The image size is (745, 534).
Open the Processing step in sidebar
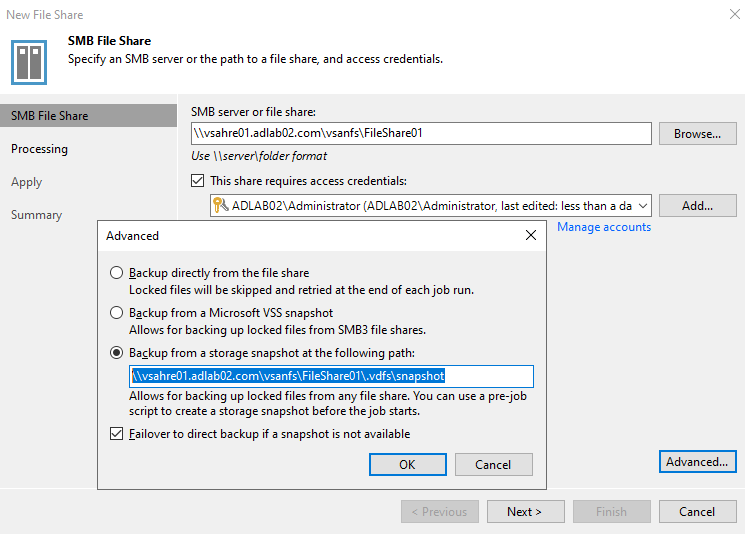[x=39, y=149]
